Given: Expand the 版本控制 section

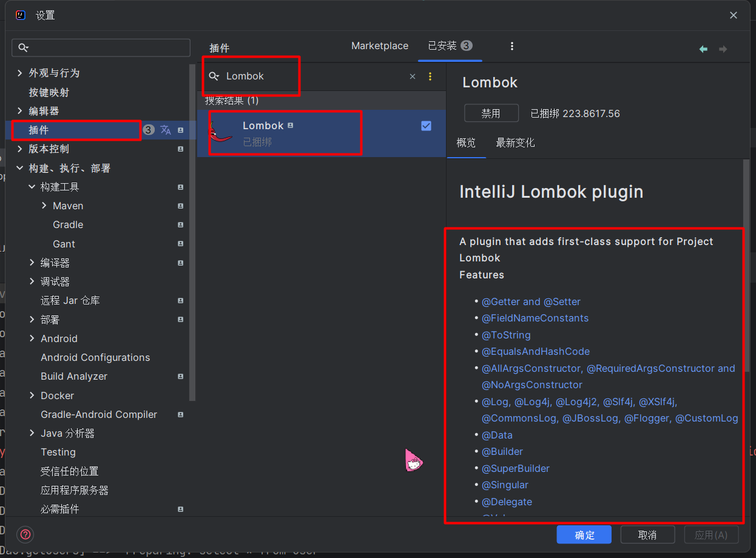Looking at the screenshot, I should coord(20,149).
